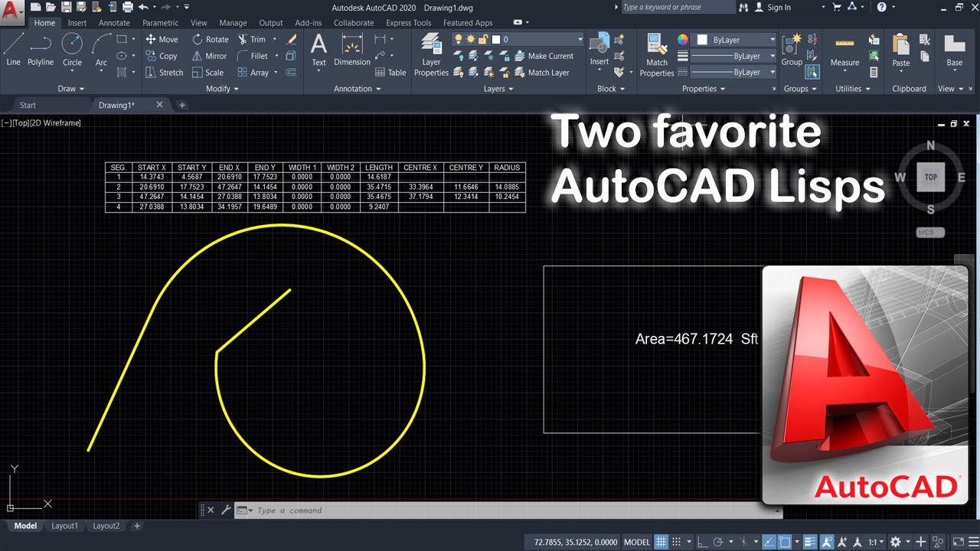Click the Plot (print) icon
Screen dimensions: 980x551
(x=128, y=7)
